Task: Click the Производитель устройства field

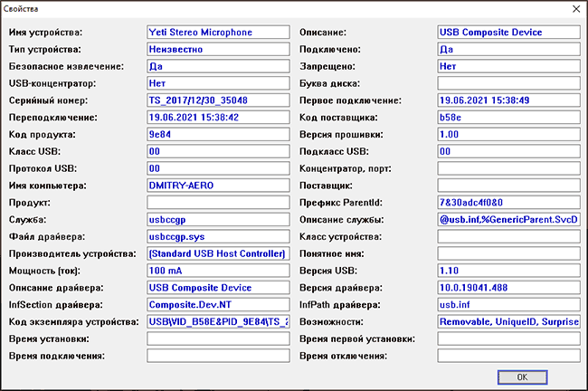Action: tap(218, 253)
